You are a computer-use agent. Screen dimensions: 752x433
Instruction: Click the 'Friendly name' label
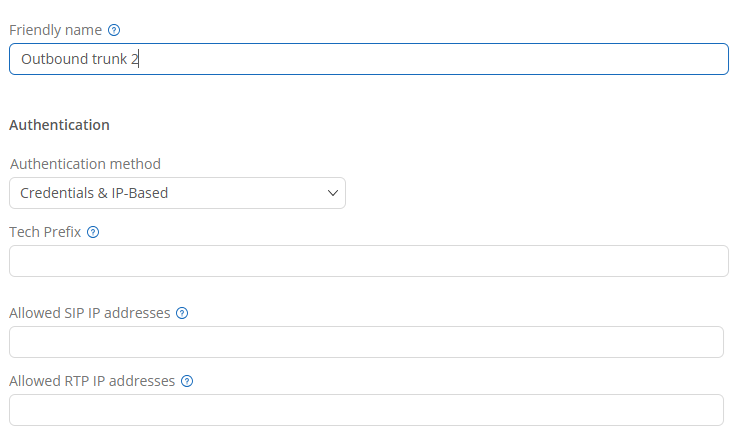55,30
